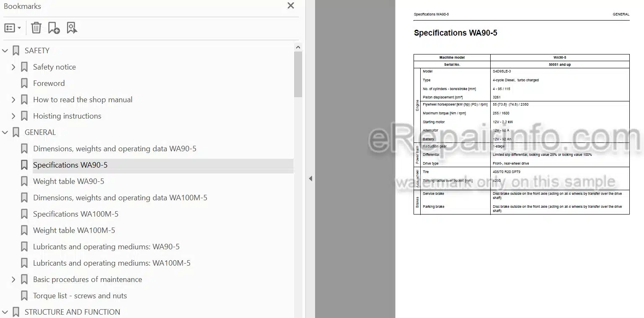Click bookmark icon beside Weight table WA100M-5
644x318 pixels.
click(x=24, y=230)
